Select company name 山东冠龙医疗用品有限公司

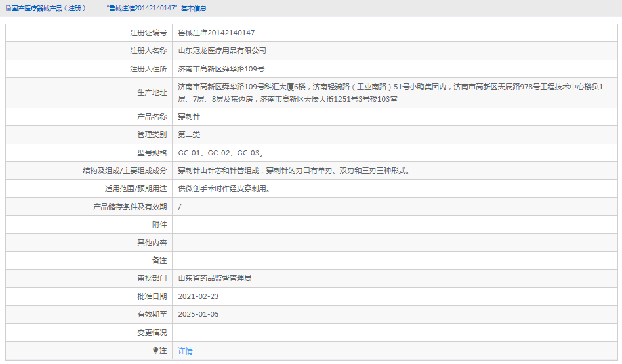pos(222,51)
